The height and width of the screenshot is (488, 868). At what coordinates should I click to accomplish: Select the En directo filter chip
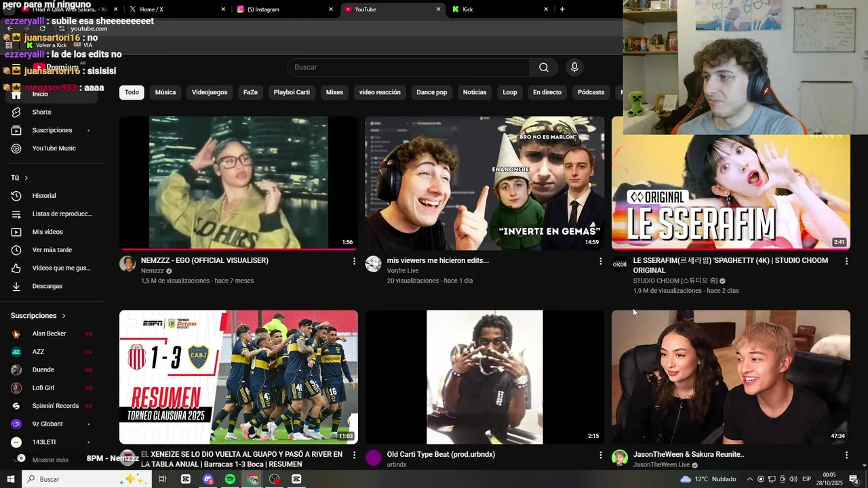pyautogui.click(x=547, y=92)
